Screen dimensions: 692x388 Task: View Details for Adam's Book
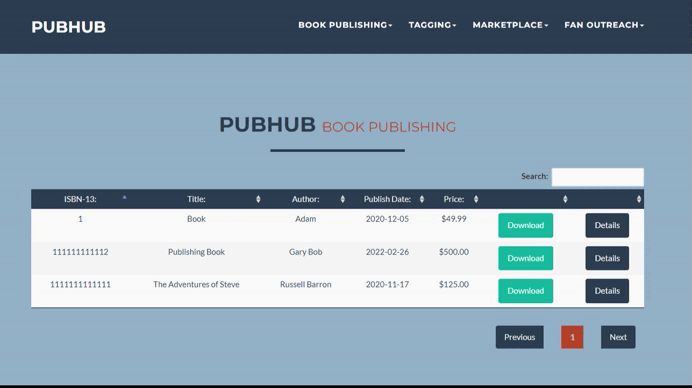point(607,225)
